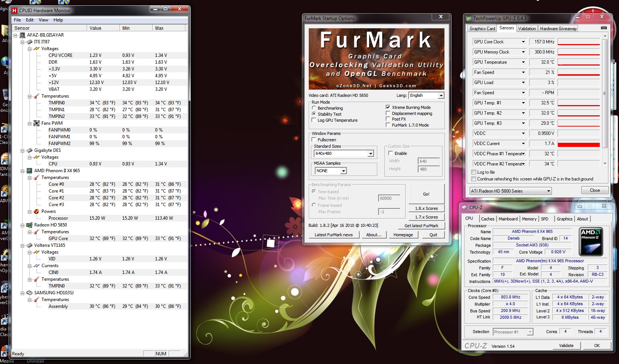Click the Mozilla desktop shortcut
Viewport: 619px width, 364px height.
pos(5,352)
